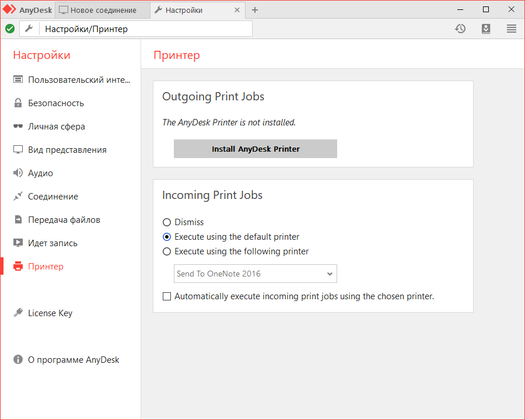Select Execute using the default printer
Viewport: 525px width, 420px height.
click(x=167, y=237)
